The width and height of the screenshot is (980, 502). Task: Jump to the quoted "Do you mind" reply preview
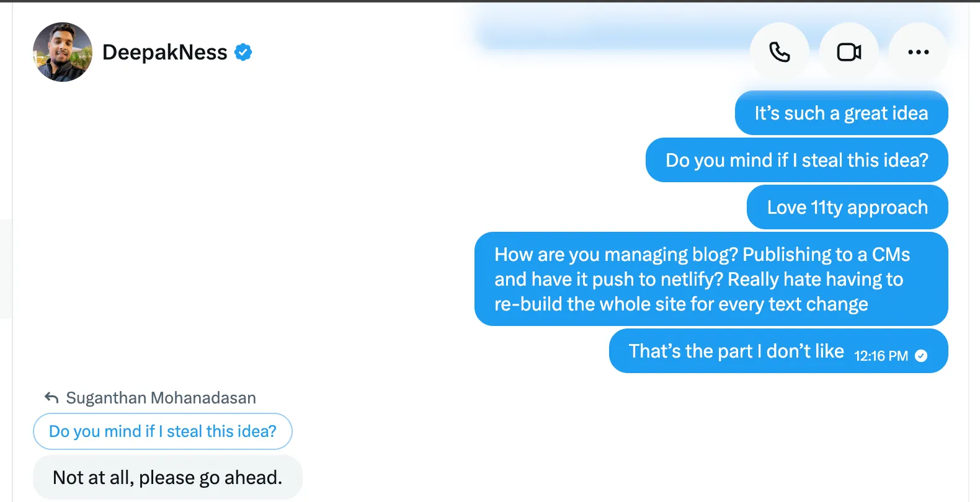pyautogui.click(x=163, y=431)
